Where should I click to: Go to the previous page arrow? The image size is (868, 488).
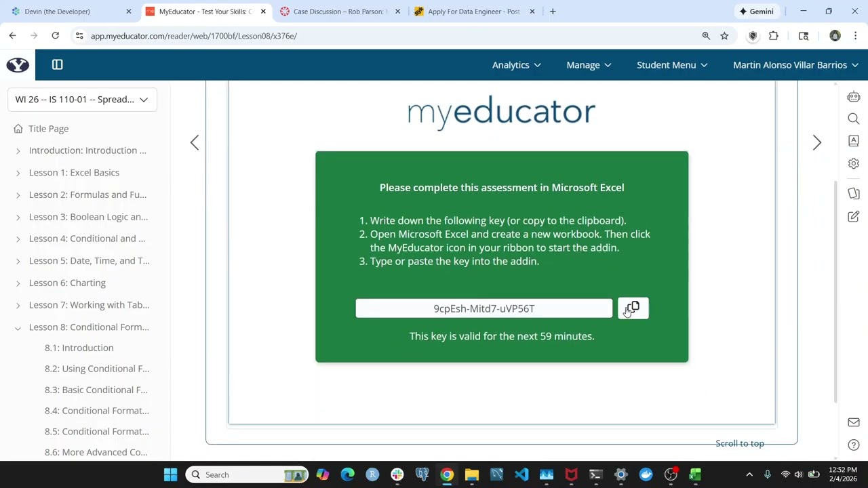[x=195, y=142]
